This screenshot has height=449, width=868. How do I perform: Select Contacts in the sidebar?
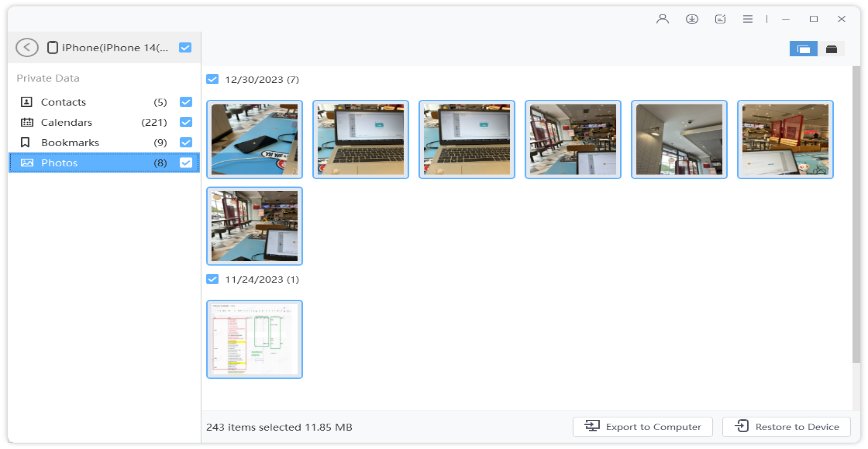63,102
